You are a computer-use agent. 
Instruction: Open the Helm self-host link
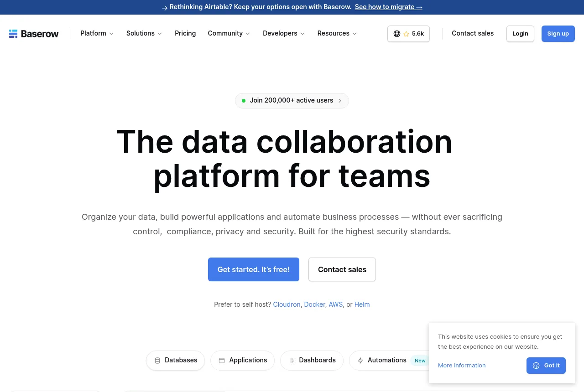coord(362,304)
